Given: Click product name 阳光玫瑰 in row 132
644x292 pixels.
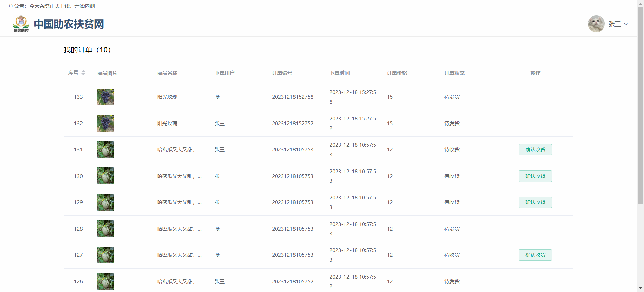Looking at the screenshot, I should pyautogui.click(x=167, y=124).
